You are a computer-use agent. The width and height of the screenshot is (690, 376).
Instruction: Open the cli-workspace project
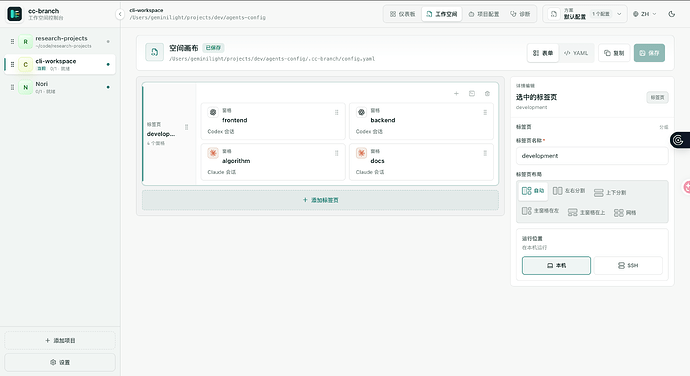click(x=60, y=64)
